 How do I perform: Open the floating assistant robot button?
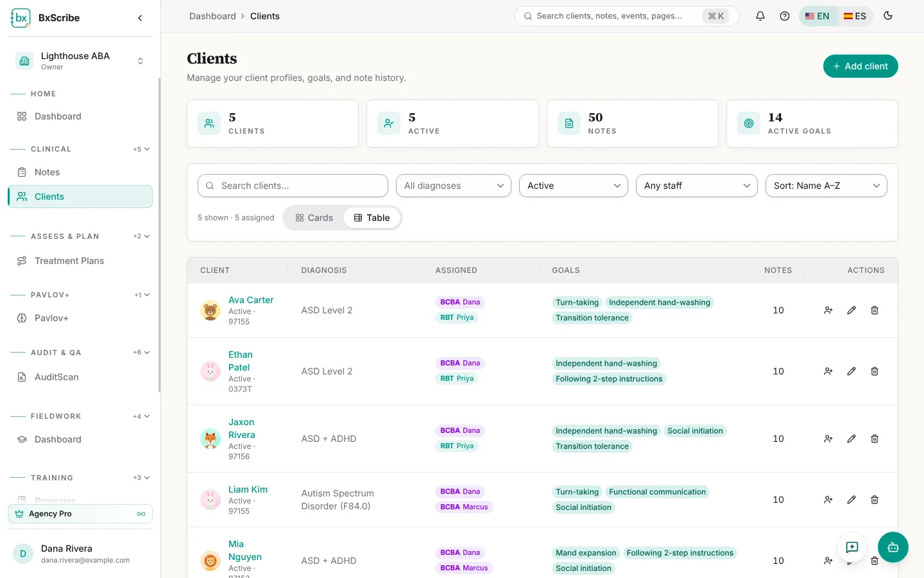pos(893,547)
